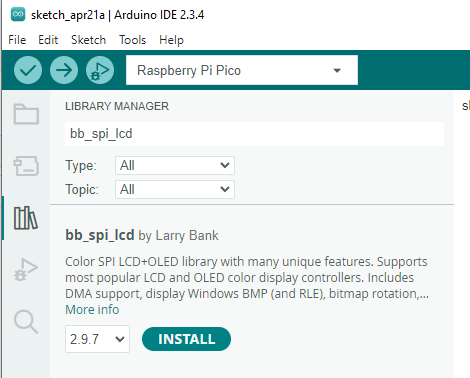Open the Sketch menu
This screenshot has width=470, height=378.
tap(88, 40)
